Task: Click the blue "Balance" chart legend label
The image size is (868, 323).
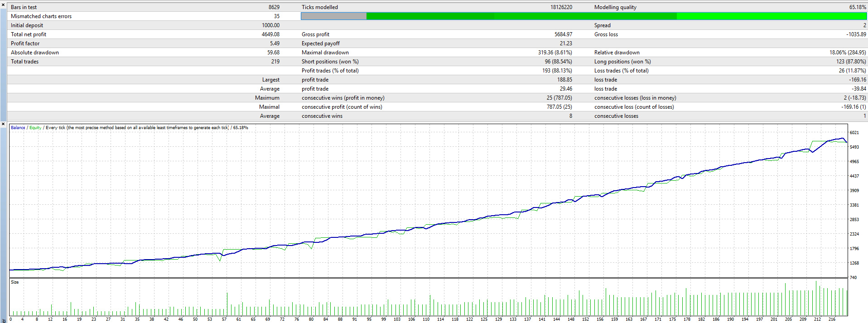Action: tap(18, 128)
